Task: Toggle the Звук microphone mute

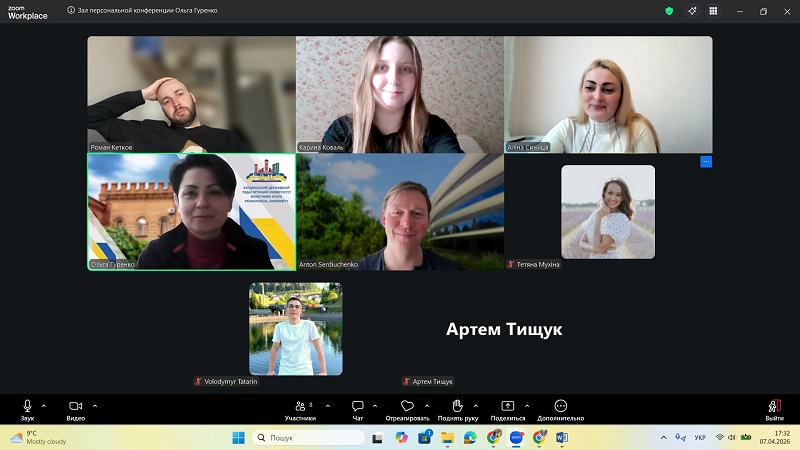Action: 27,407
